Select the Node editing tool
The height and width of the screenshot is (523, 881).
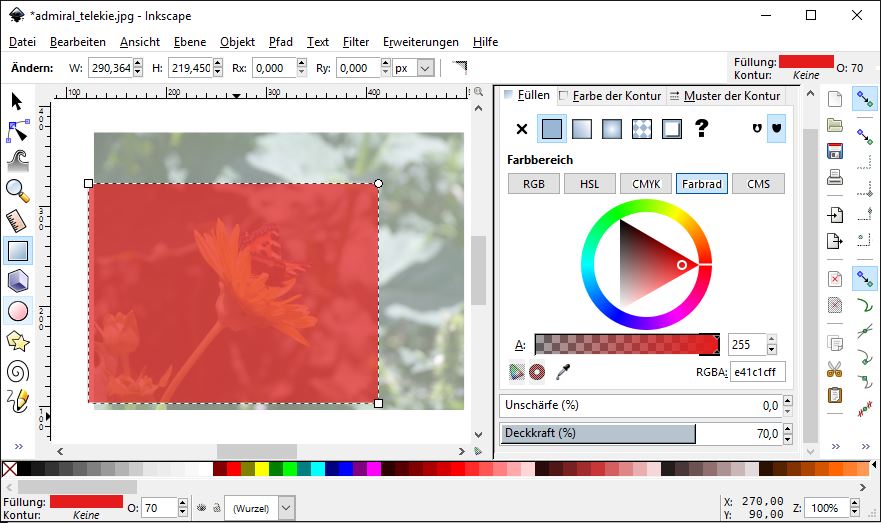tap(18, 130)
